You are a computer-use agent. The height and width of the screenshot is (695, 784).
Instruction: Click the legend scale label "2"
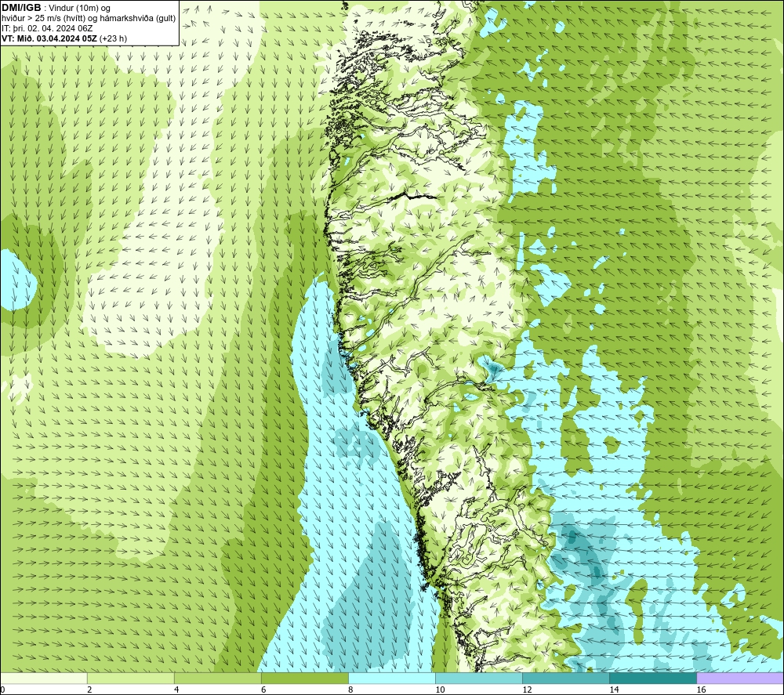coord(89,690)
